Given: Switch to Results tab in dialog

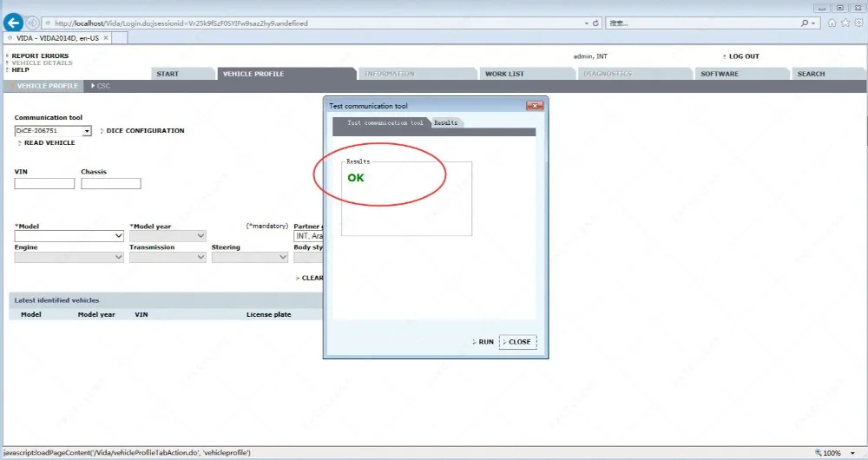Looking at the screenshot, I should click(445, 123).
